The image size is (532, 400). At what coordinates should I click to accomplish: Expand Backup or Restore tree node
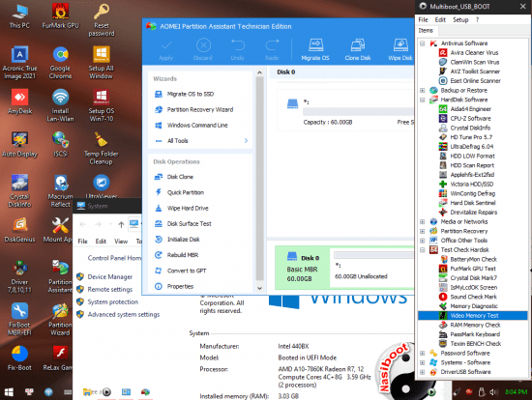423,90
